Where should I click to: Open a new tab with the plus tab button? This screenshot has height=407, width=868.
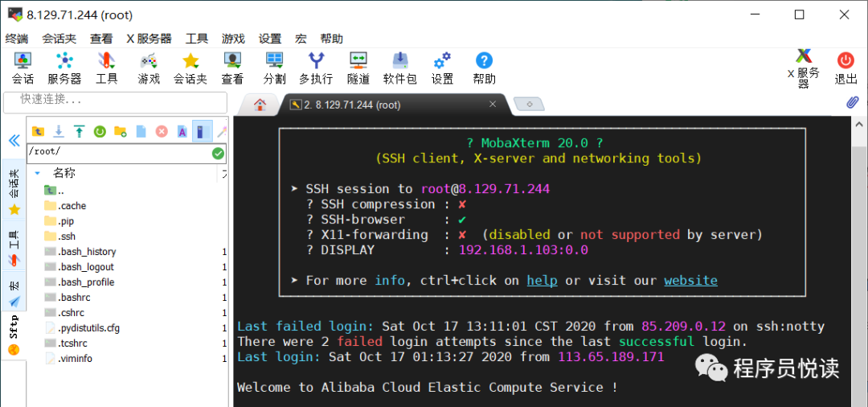click(529, 104)
